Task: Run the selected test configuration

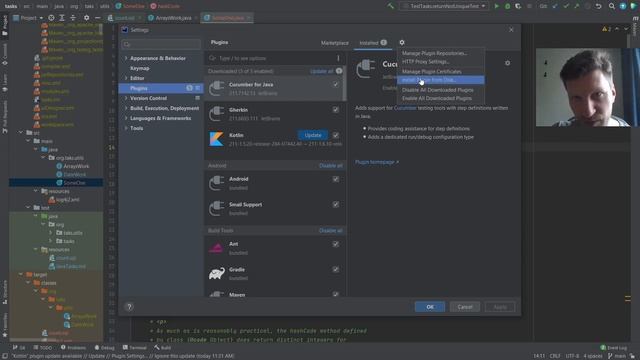Action: click(496, 6)
